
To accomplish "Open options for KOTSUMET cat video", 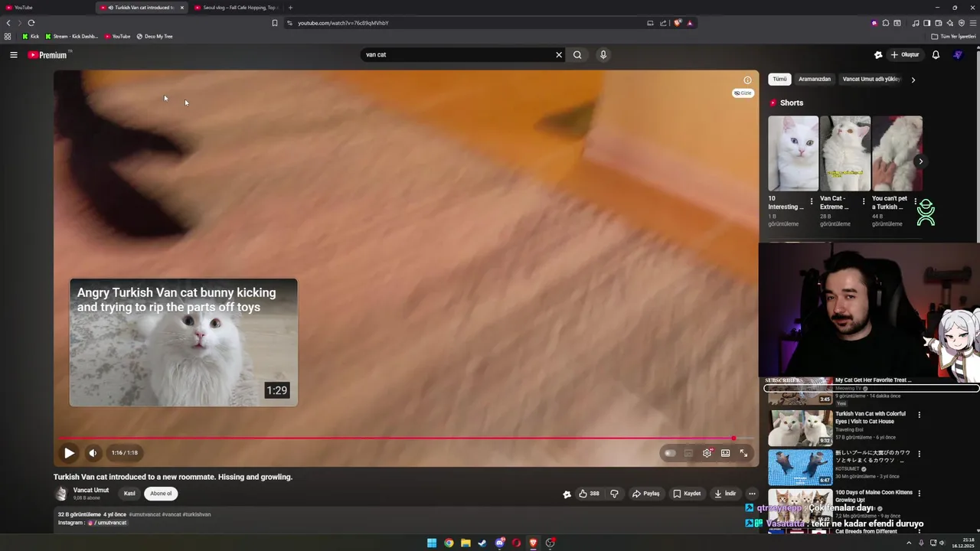I will 920,454.
